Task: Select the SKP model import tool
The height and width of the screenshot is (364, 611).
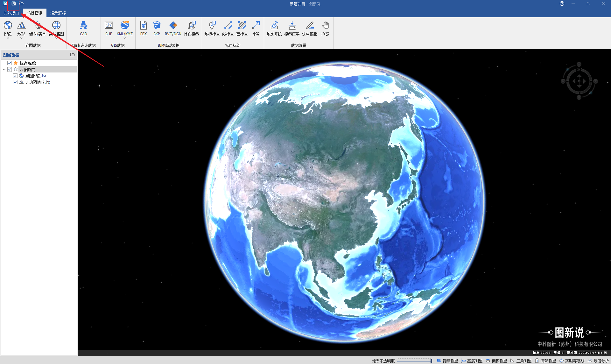Action: pyautogui.click(x=157, y=28)
